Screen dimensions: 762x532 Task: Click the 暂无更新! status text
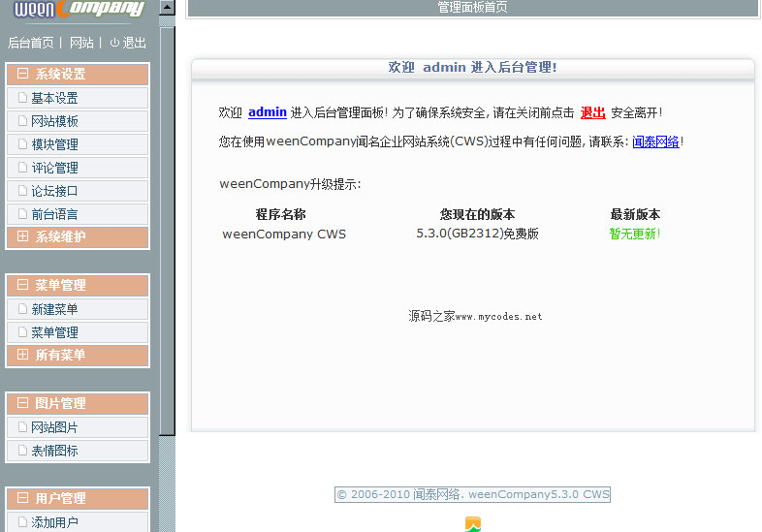pos(635,234)
